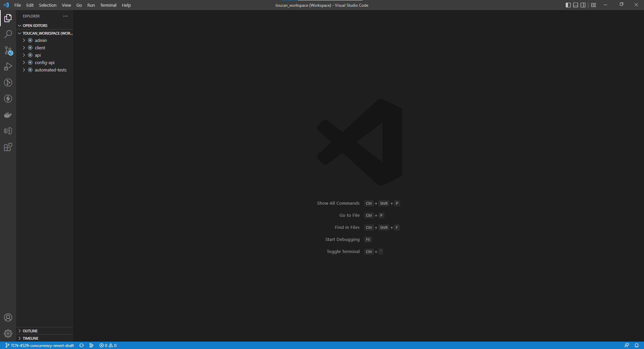
Task: Open the Extensions view
Action: (x=8, y=147)
